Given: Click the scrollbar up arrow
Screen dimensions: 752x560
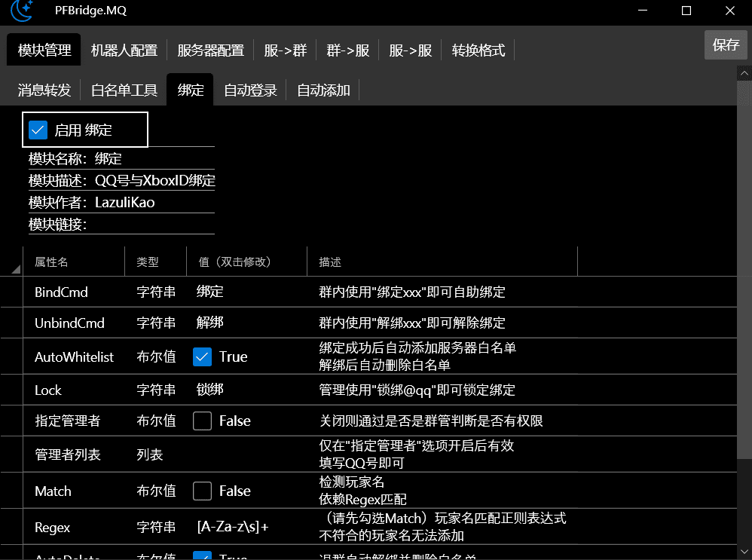Looking at the screenshot, I should point(744,73).
